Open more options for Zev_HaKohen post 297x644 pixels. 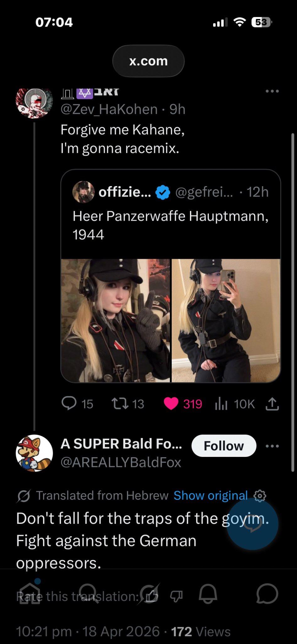point(272,91)
